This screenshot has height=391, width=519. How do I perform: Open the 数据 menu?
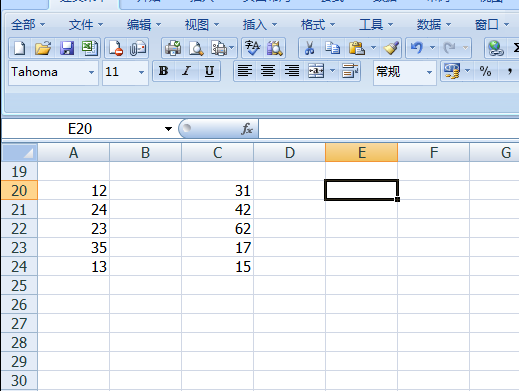pos(434,24)
